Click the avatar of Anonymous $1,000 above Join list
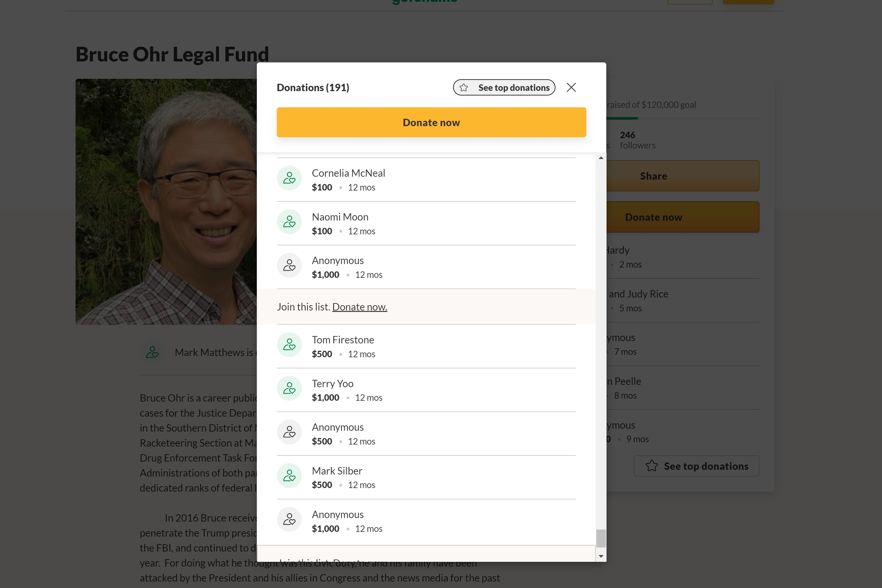Image resolution: width=882 pixels, height=588 pixels. (289, 265)
